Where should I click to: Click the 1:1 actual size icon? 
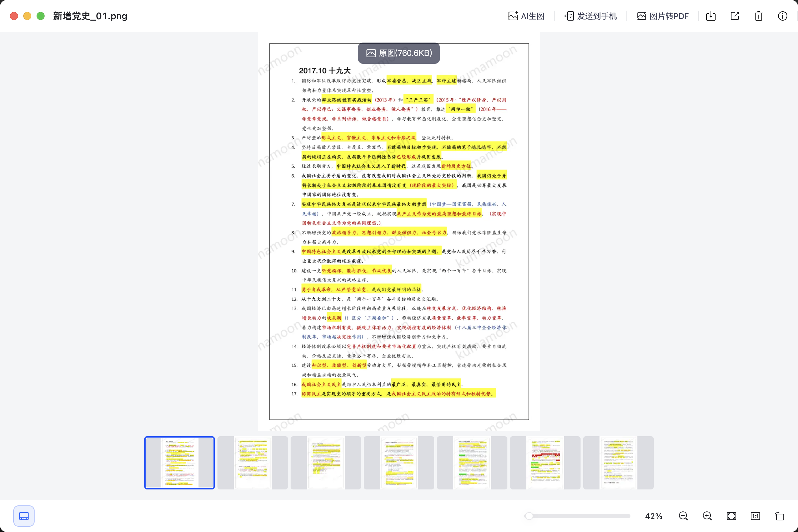point(755,516)
